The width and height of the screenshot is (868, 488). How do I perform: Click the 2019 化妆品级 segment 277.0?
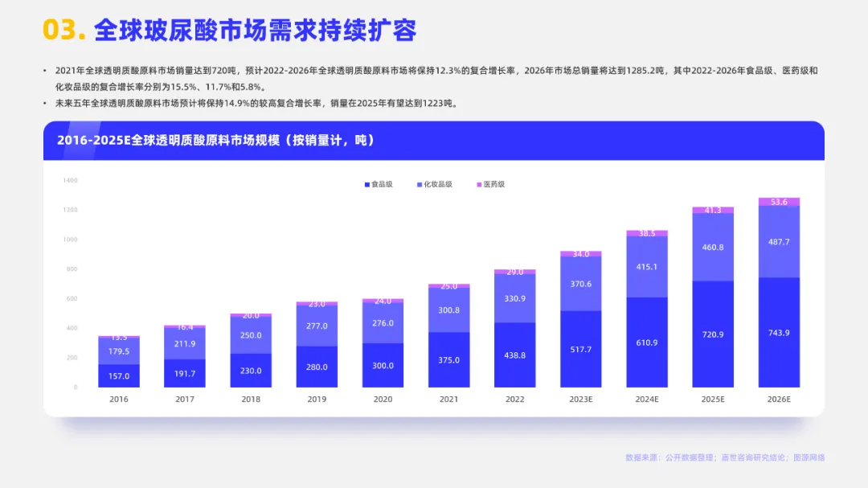click(317, 326)
